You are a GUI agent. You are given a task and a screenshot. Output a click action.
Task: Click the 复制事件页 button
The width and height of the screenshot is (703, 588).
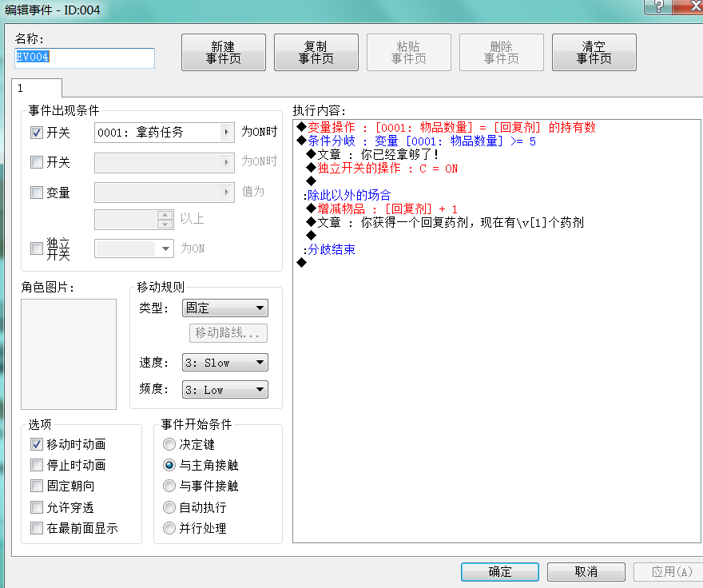[x=316, y=53]
